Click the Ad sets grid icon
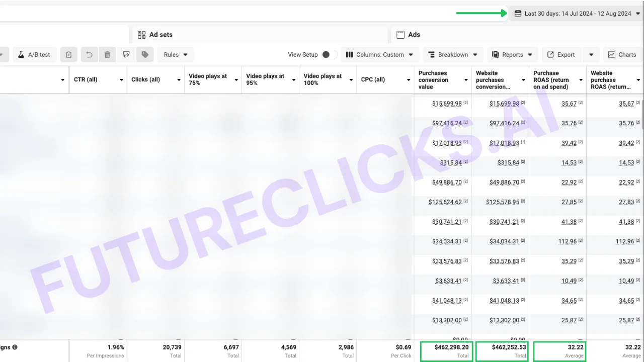644x362 pixels. click(142, 35)
